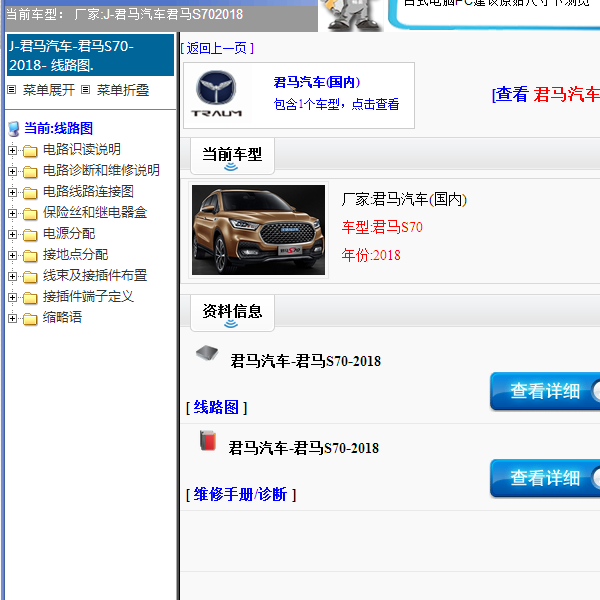Image resolution: width=600 pixels, height=600 pixels.
Task: Click 君马汽车-君马S70-2018 title above 线路图
Action: 305,361
